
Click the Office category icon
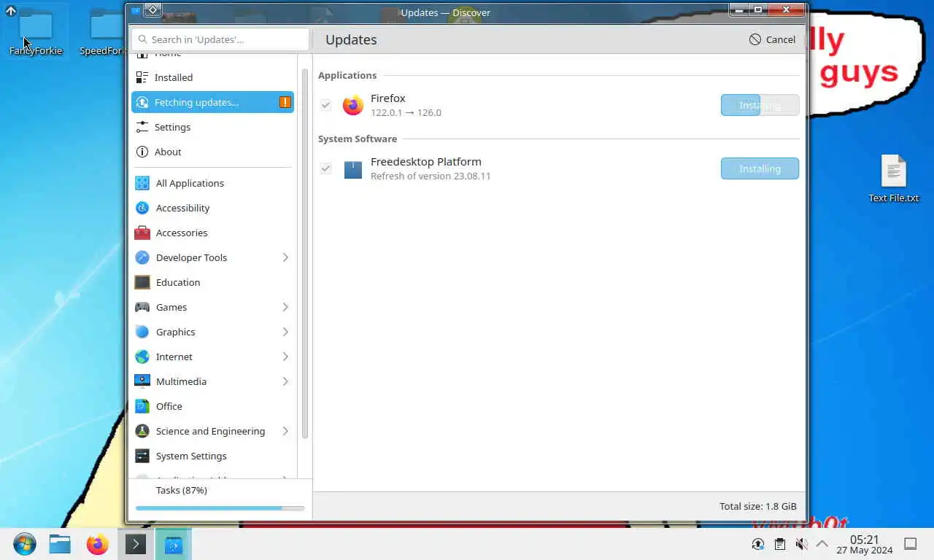pos(142,406)
